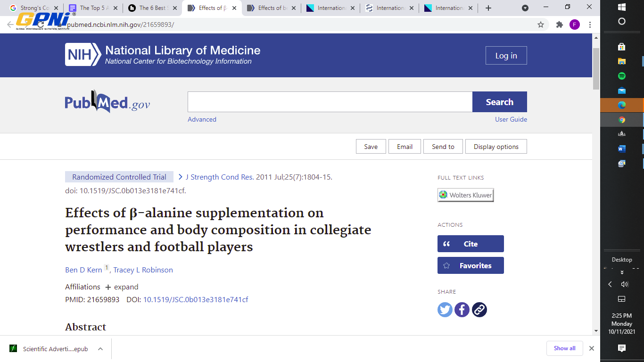The width and height of the screenshot is (644, 362).
Task: Open the Chrome three-dot menu
Action: [x=590, y=25]
